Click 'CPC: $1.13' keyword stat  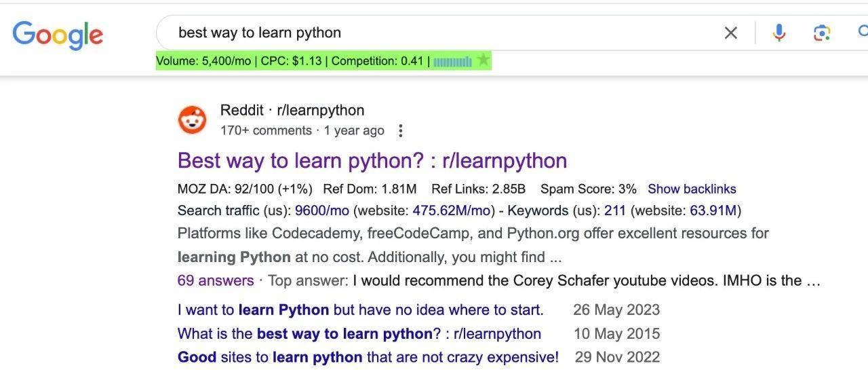tap(292, 61)
